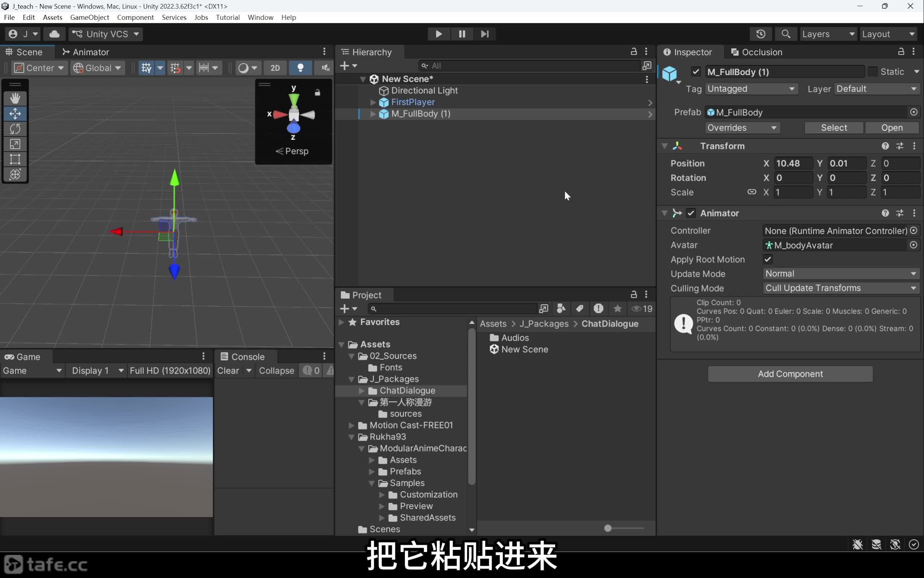Image resolution: width=924 pixels, height=578 pixels.
Task: Lock the scene gizmo rotation
Action: coord(317,92)
